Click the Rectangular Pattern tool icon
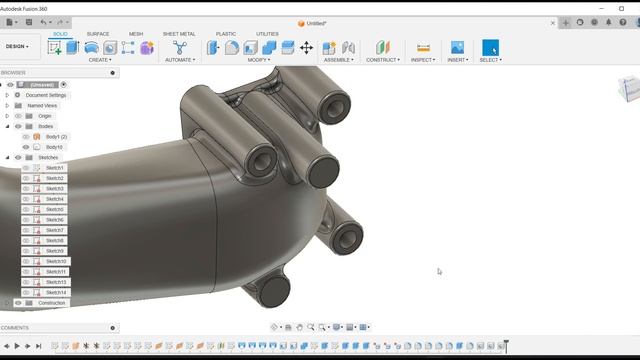Image resolution: width=640 pixels, height=360 pixels. [x=128, y=48]
